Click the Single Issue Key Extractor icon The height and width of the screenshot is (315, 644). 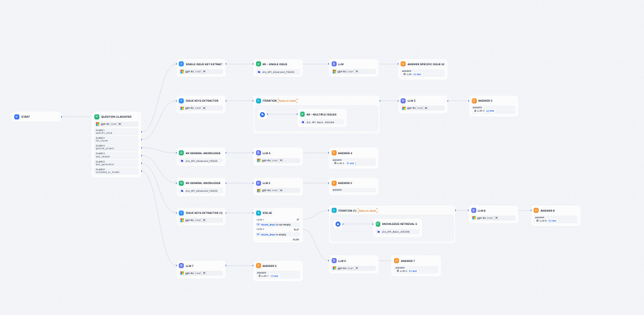click(x=181, y=64)
